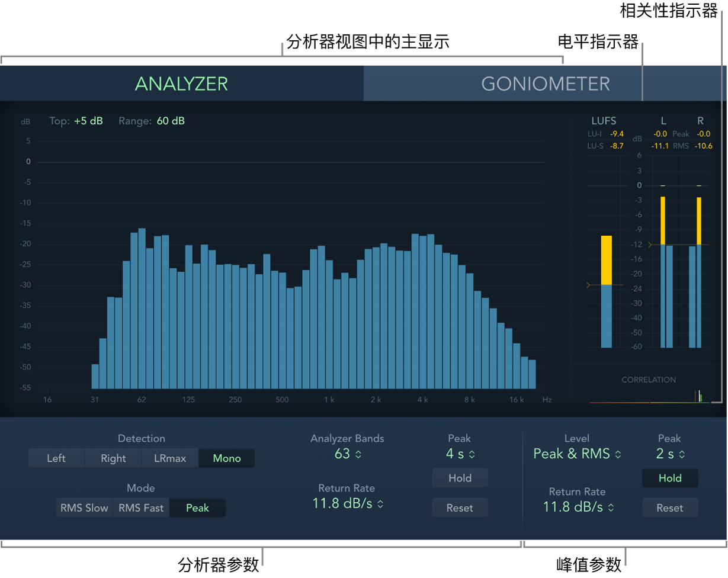The image size is (728, 578).
Task: Select RMS Fast mode
Action: coord(140,508)
